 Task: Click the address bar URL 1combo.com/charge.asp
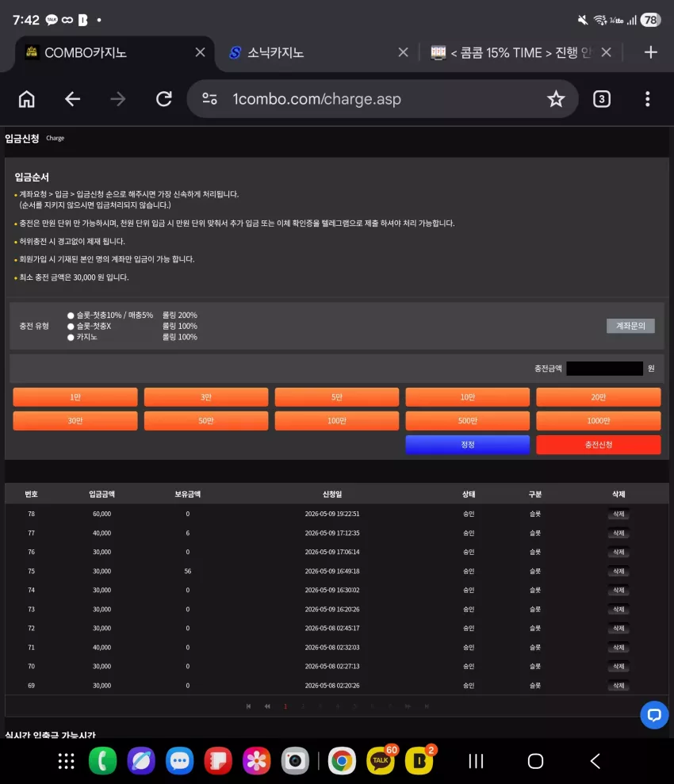tap(316, 99)
